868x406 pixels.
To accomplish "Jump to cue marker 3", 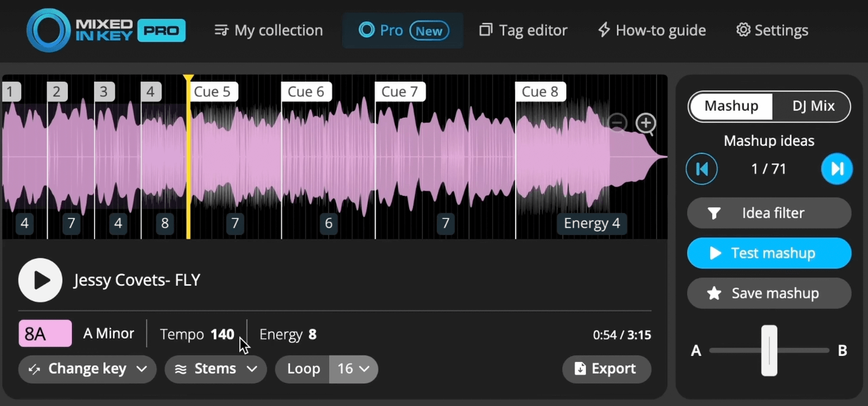I will tap(104, 92).
